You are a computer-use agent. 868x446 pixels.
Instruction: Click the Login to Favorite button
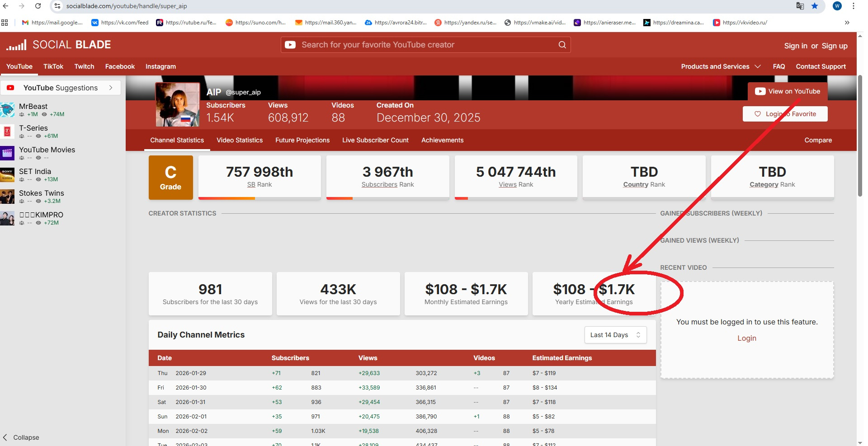pyautogui.click(x=785, y=114)
